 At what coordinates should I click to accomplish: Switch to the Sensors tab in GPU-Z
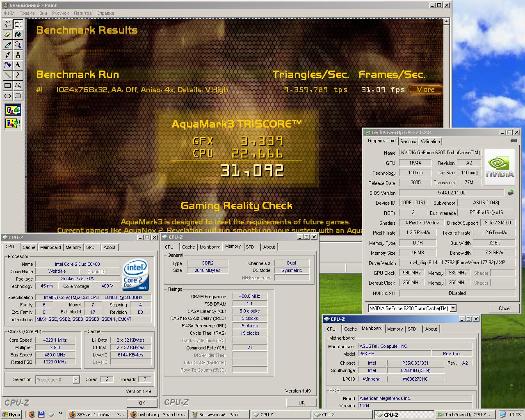click(x=408, y=141)
